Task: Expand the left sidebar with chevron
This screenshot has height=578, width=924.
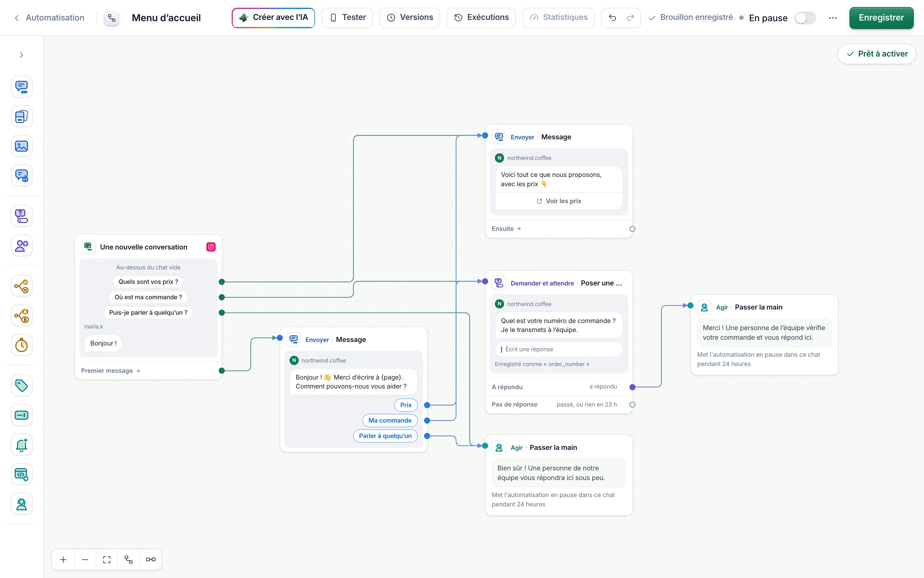Action: pyautogui.click(x=21, y=55)
